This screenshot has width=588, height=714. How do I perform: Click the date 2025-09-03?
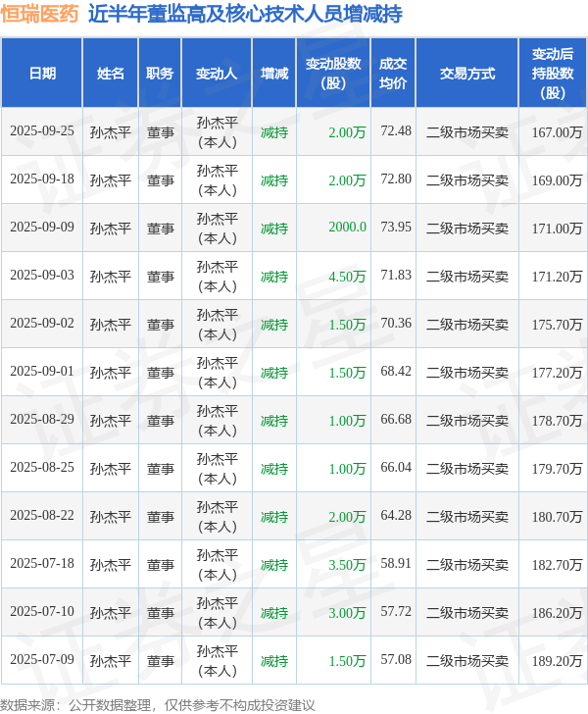[42, 275]
